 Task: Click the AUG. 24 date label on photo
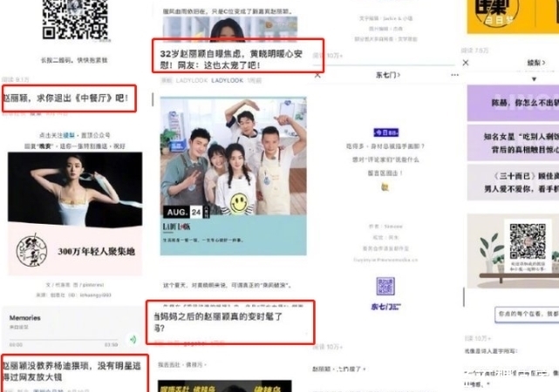pyautogui.click(x=186, y=213)
